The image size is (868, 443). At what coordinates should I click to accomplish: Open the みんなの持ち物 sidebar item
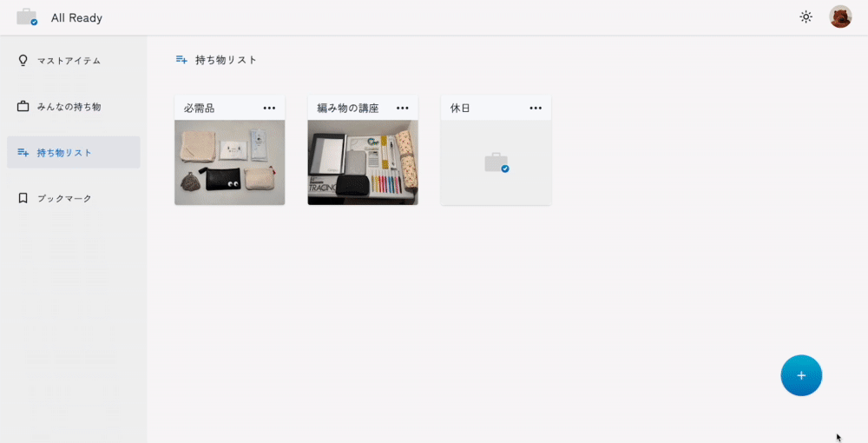(x=74, y=106)
